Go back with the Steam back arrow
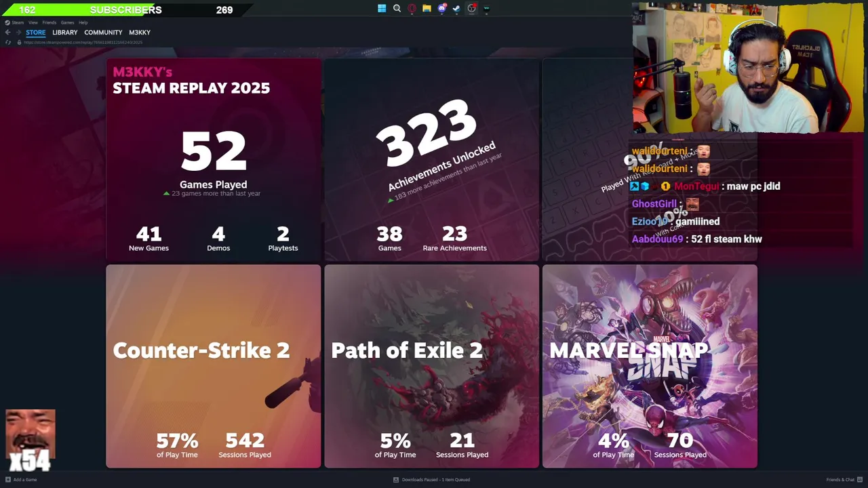Screen dimensions: 868x488 7,33
